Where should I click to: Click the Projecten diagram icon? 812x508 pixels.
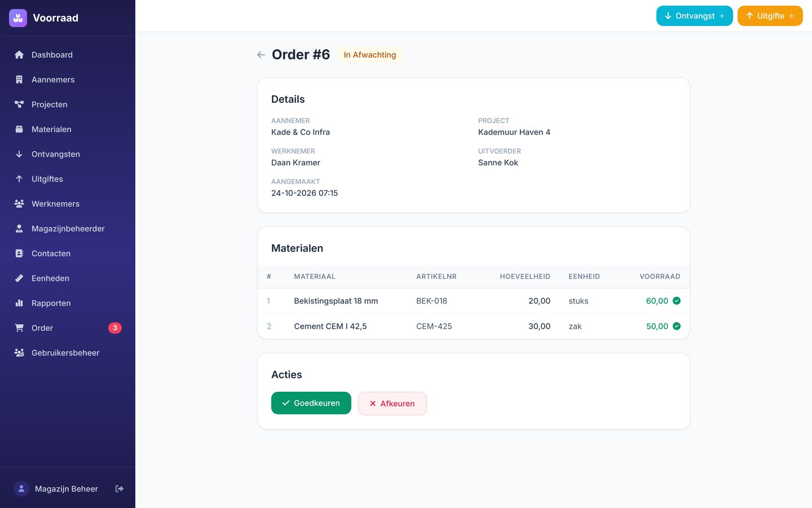click(19, 104)
